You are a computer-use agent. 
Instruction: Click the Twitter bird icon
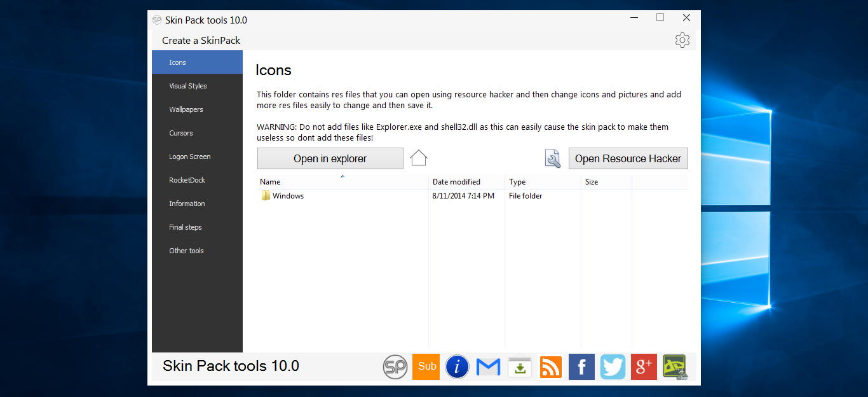tap(613, 367)
